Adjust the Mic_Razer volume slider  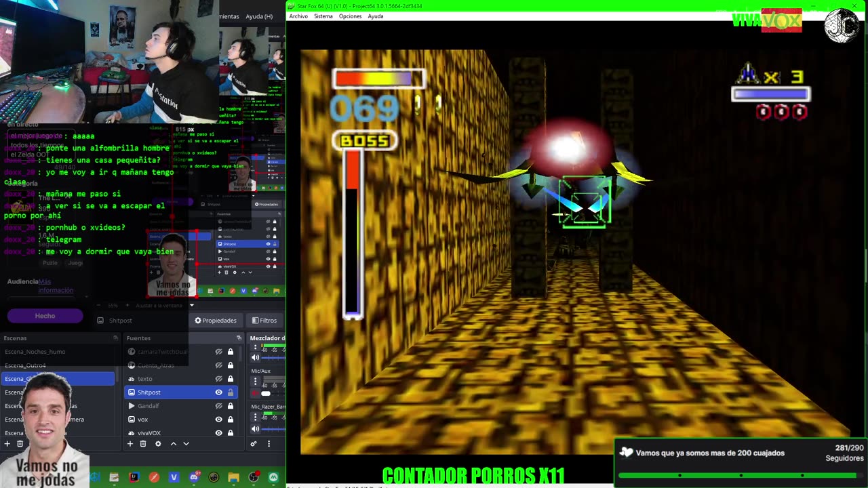273,429
